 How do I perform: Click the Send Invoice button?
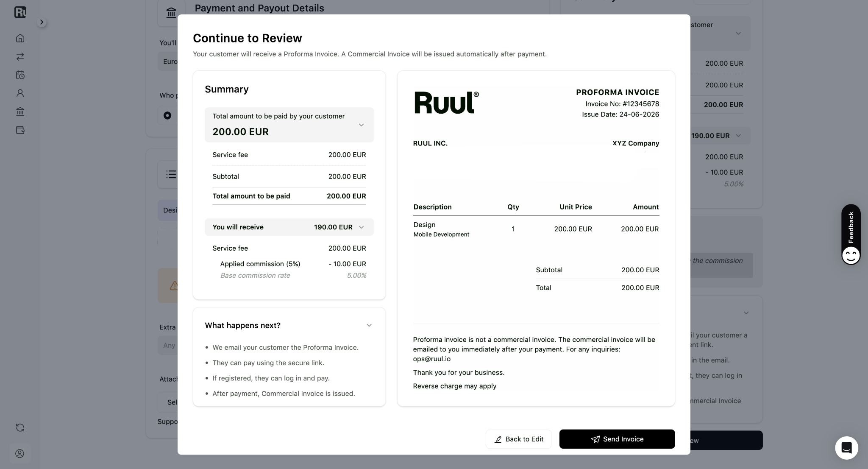click(617, 439)
